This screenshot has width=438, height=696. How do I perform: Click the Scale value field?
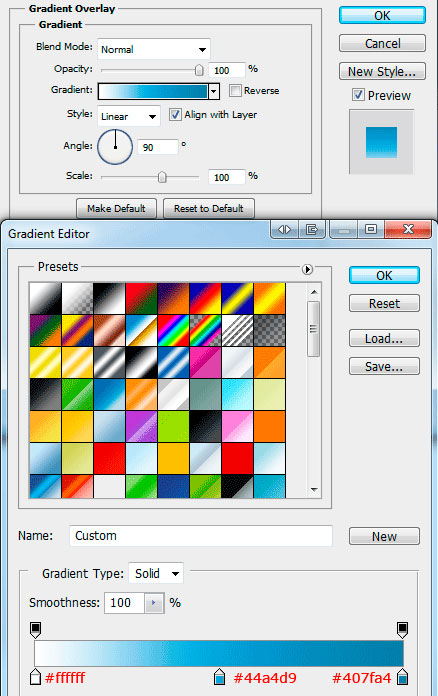227,178
